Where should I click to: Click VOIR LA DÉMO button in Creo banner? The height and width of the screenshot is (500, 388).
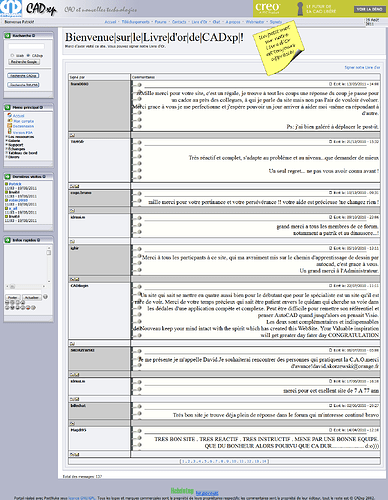(x=369, y=9)
